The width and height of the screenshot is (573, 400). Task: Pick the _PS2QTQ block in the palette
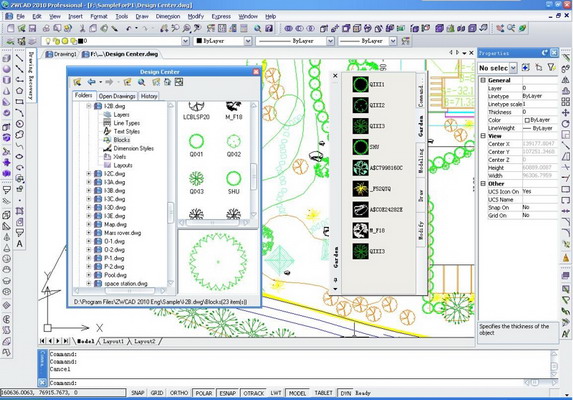(360, 188)
